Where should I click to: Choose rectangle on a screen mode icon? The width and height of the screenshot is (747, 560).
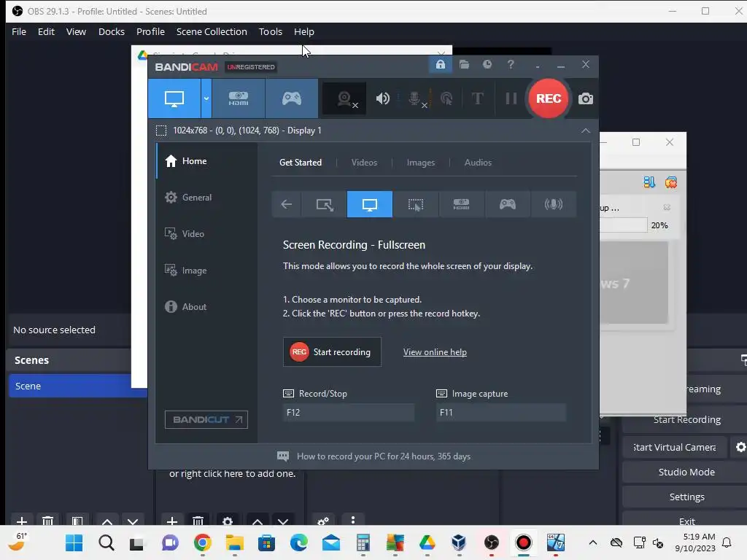(x=325, y=204)
